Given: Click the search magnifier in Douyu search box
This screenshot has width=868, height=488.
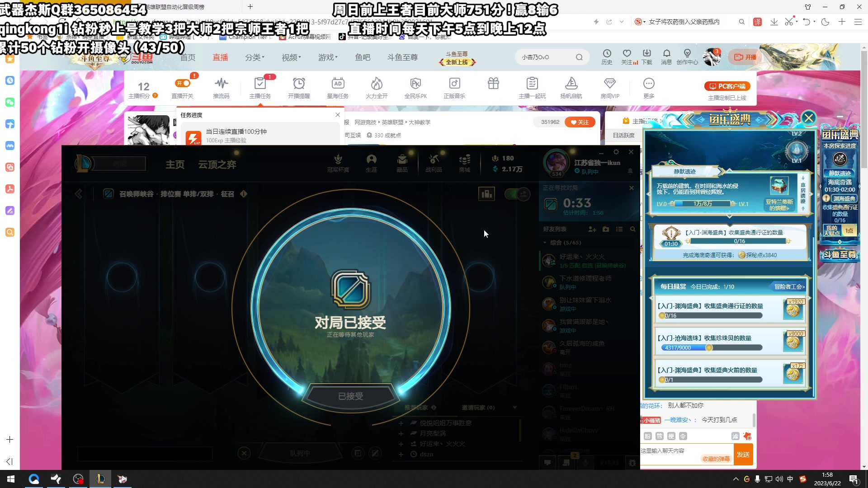Looking at the screenshot, I should [579, 57].
